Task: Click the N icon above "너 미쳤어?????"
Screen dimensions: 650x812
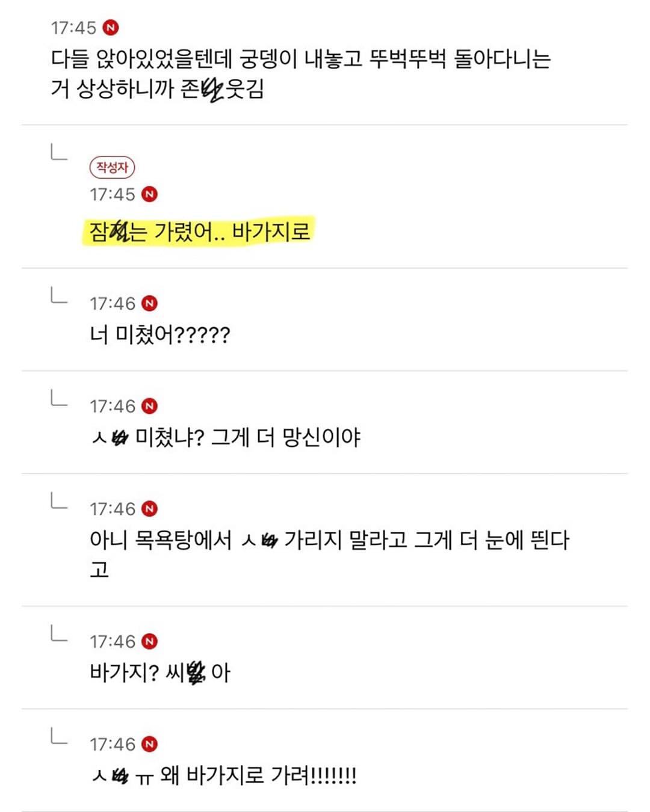Action: (149, 303)
